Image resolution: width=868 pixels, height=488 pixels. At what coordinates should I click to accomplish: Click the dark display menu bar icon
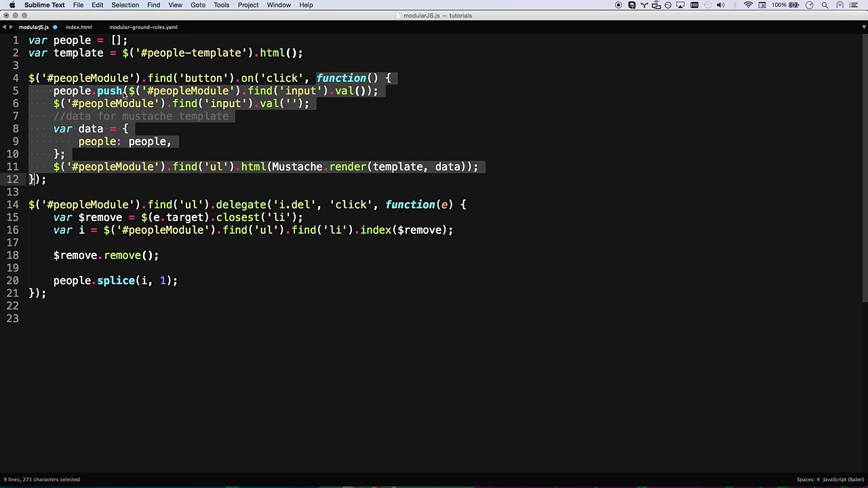694,5
